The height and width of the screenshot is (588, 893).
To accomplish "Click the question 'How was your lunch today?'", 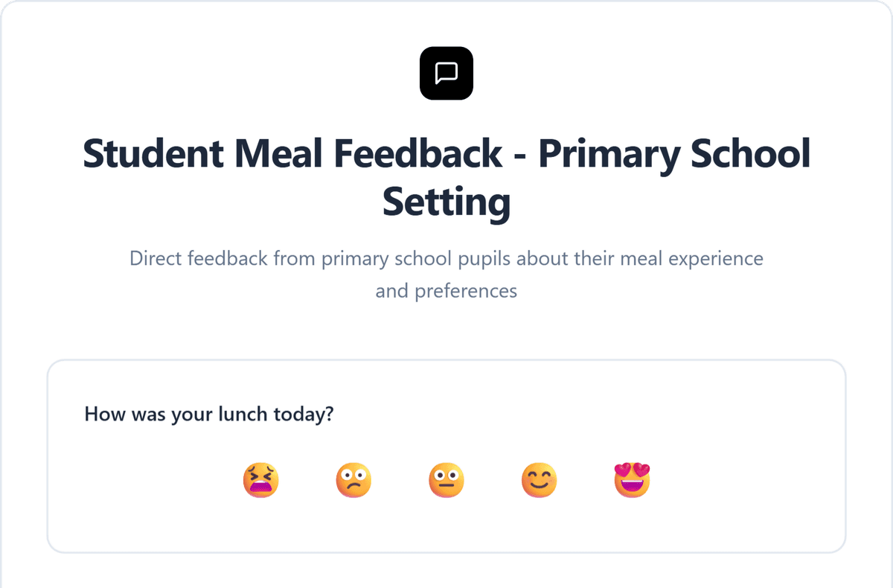I will (209, 414).
